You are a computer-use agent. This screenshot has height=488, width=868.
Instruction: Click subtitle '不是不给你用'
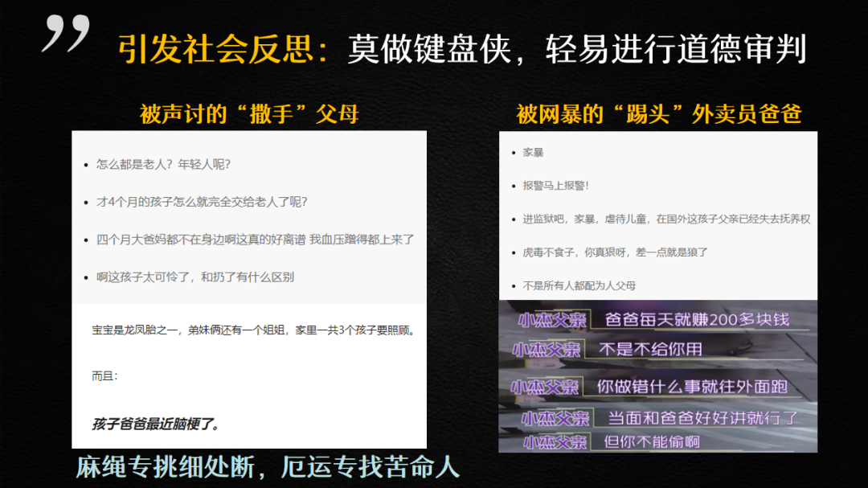(x=650, y=350)
